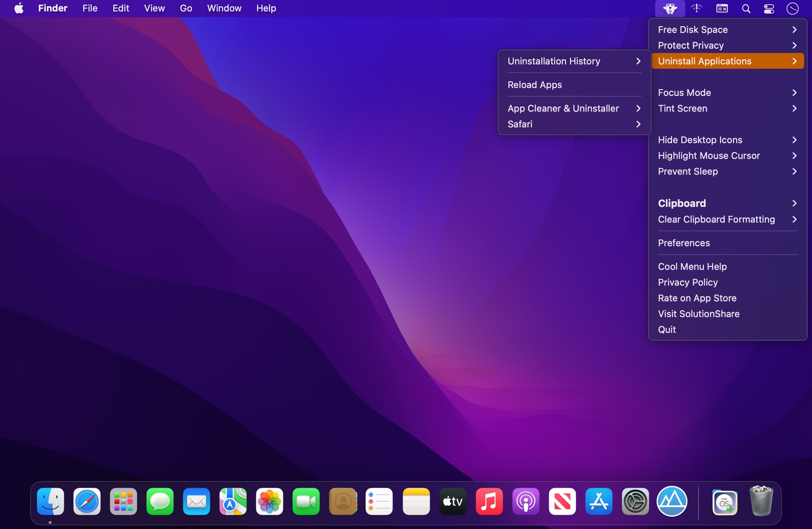
Task: Open Spotlight search magnifier icon
Action: (746, 8)
